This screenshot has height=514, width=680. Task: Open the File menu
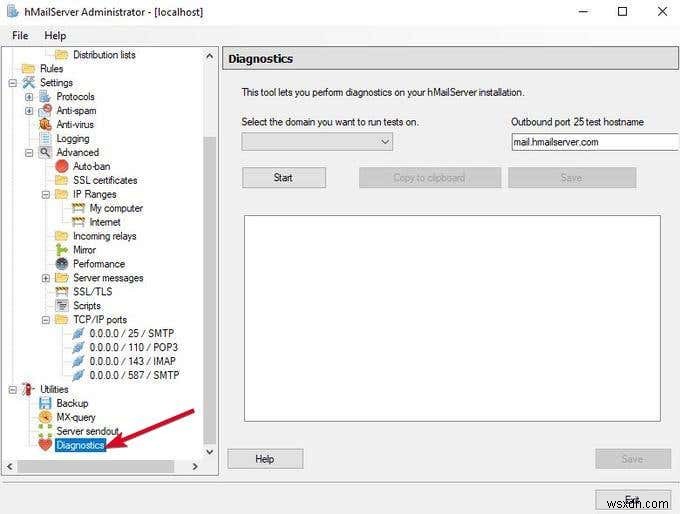click(x=20, y=36)
